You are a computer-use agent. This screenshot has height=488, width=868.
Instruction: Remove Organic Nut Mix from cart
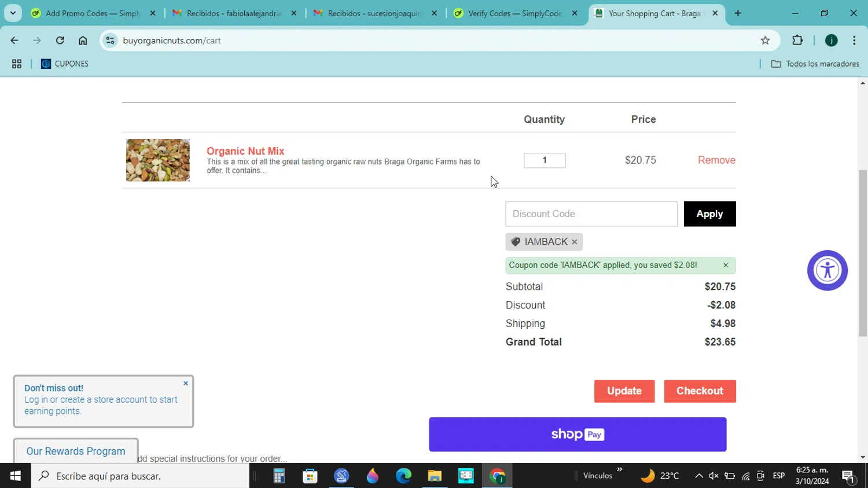(x=716, y=160)
